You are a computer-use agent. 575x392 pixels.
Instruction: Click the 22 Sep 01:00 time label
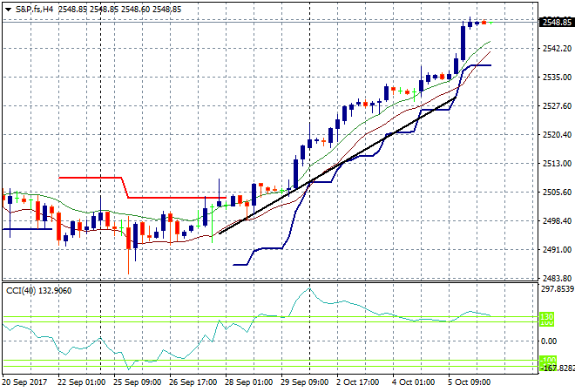(x=81, y=382)
